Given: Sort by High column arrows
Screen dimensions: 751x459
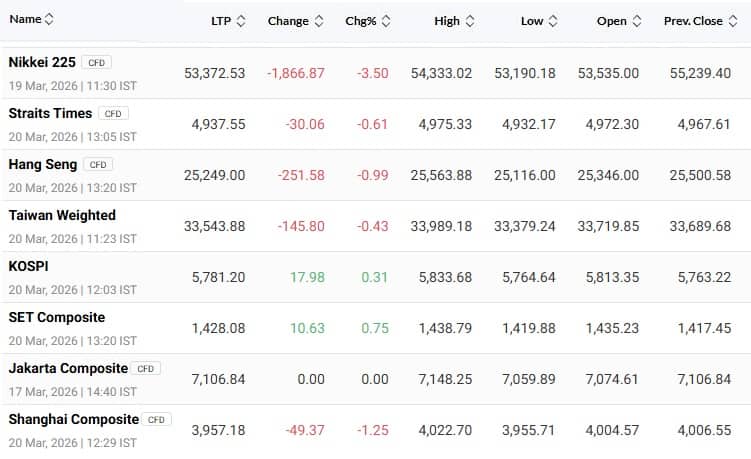Looking at the screenshot, I should point(470,21).
